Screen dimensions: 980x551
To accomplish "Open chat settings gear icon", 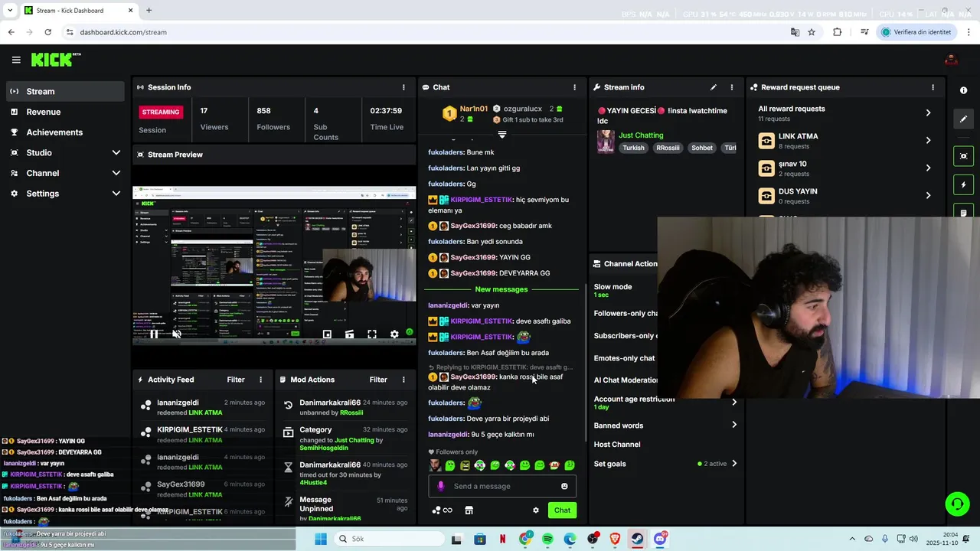I will 536,510.
